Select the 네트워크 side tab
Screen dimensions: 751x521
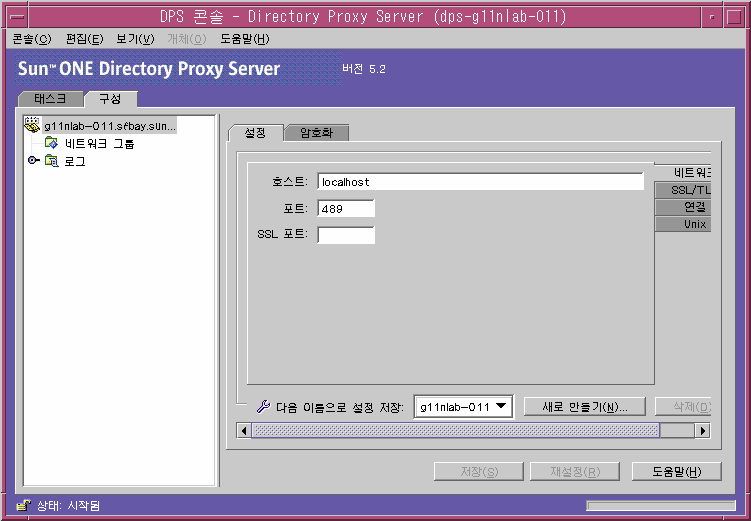pos(683,172)
